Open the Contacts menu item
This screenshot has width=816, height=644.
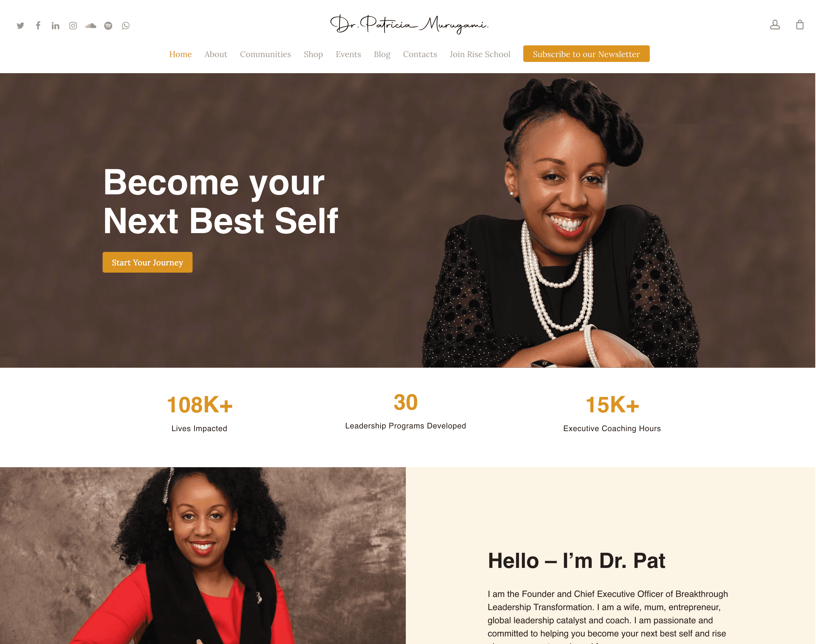coord(420,54)
